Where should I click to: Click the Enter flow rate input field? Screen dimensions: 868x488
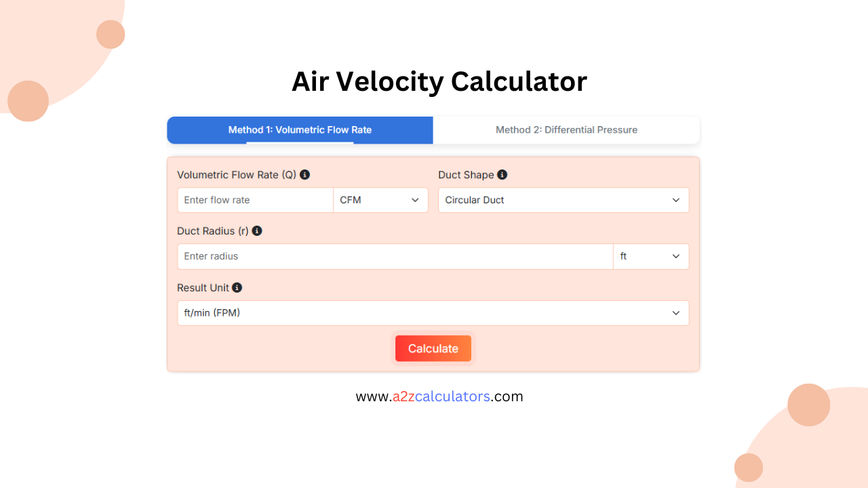(254, 200)
